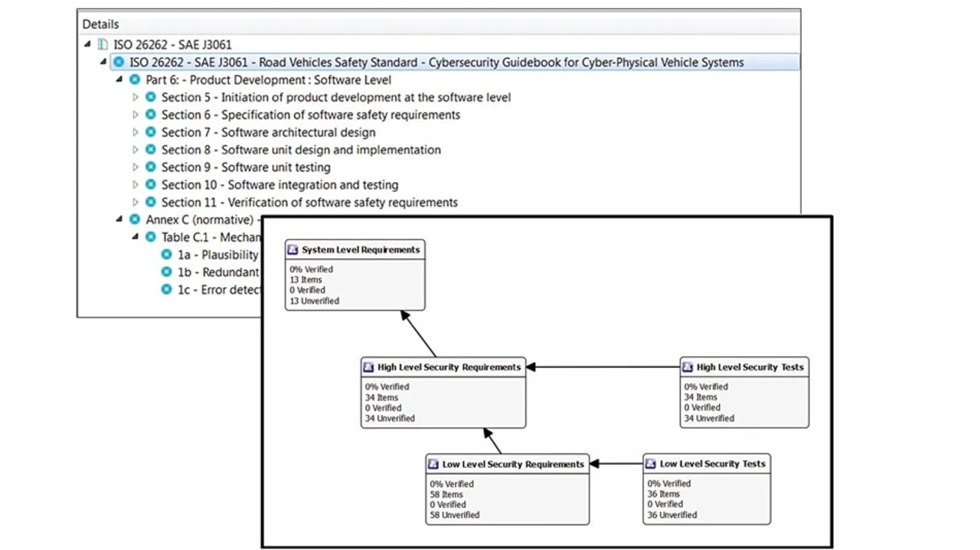
Task: Click the Low Level Security Tests icon
Action: (651, 464)
